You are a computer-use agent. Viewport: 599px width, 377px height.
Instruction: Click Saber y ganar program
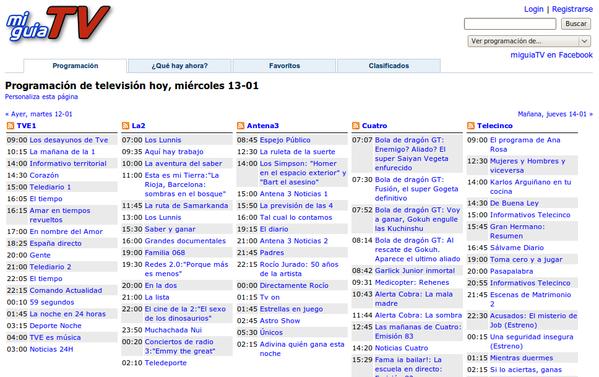(x=170, y=229)
